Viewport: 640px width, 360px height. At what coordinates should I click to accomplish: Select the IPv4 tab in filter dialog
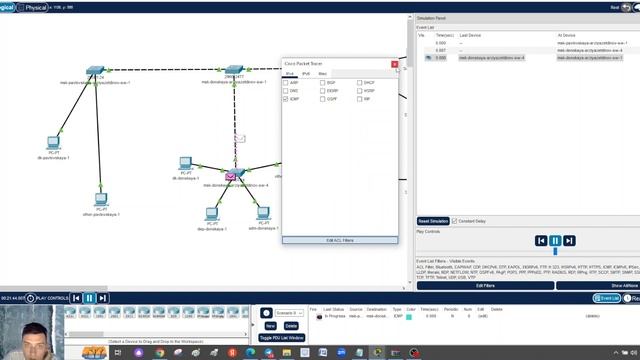[290, 73]
